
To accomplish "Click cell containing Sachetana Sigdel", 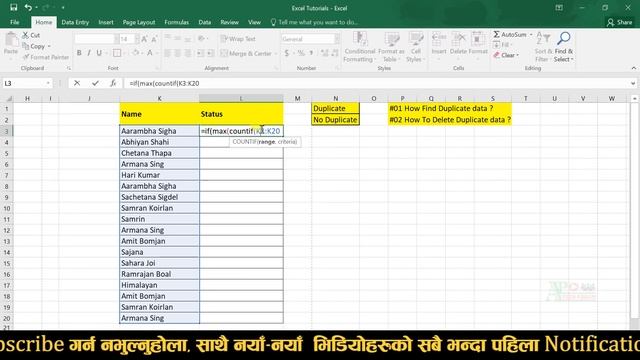I will [x=159, y=197].
